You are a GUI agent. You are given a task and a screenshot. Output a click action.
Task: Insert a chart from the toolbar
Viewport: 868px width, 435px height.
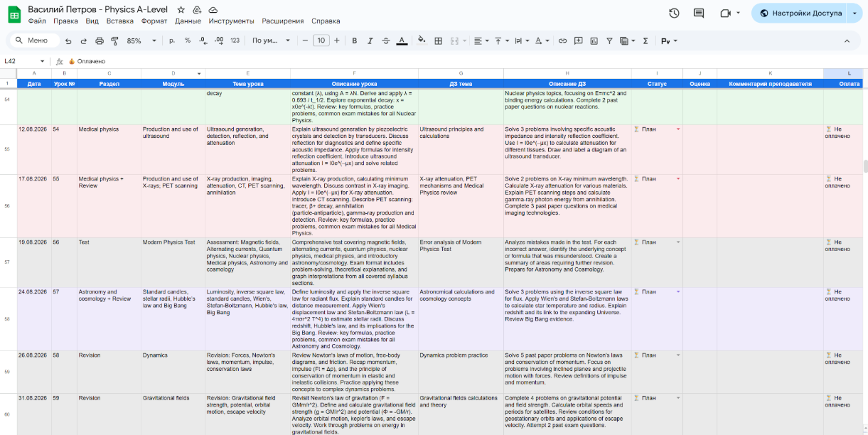tap(594, 41)
